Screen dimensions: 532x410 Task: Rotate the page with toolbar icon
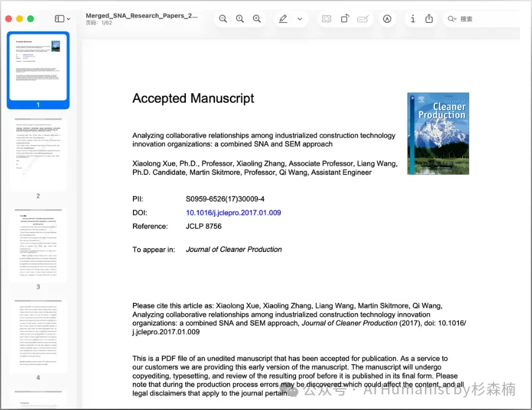(x=345, y=19)
